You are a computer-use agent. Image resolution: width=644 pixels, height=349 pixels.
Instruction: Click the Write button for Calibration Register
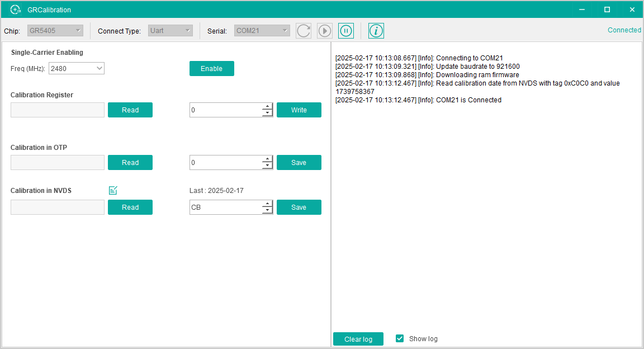pos(299,110)
